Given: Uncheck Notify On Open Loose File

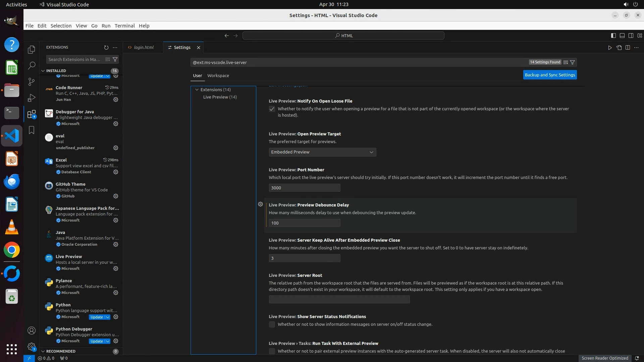Looking at the screenshot, I should coord(272,109).
